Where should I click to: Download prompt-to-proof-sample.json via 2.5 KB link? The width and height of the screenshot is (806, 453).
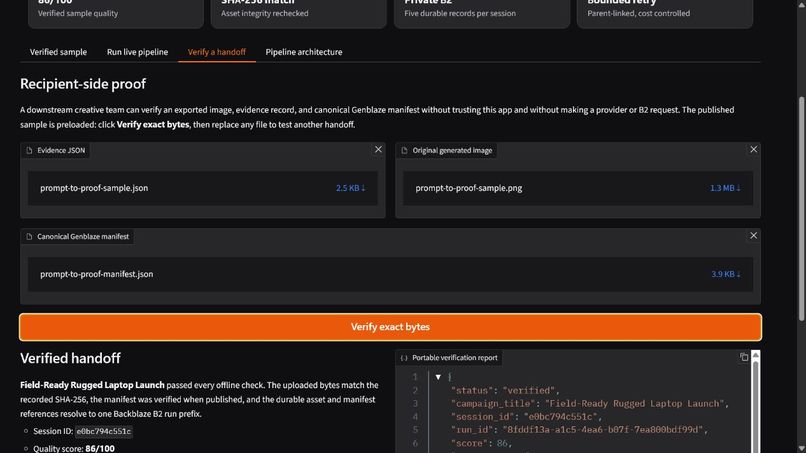[x=351, y=188]
